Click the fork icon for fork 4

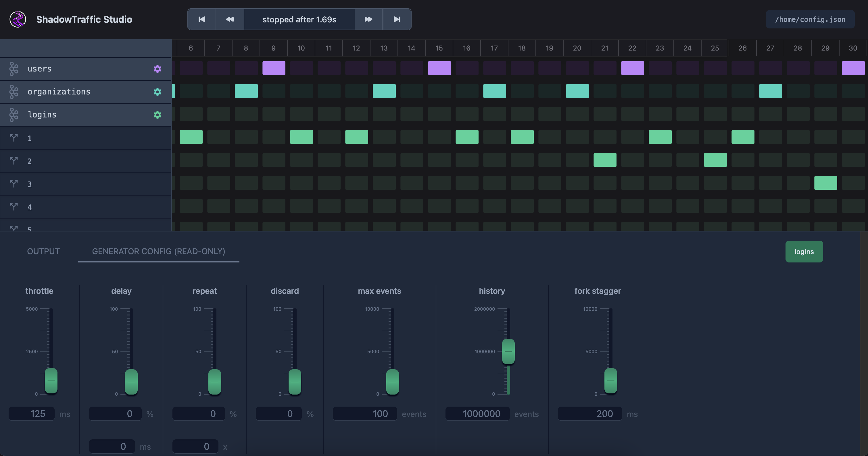coord(14,206)
